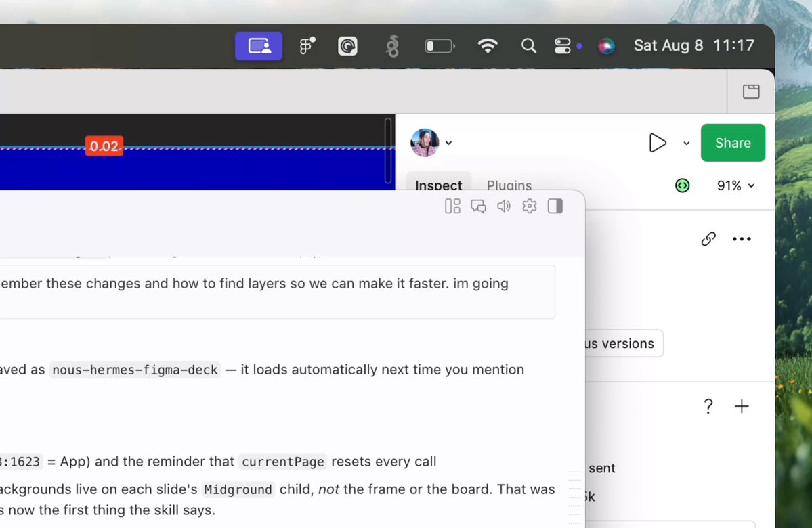812x528 pixels.
Task: Start the prototype with the play button
Action: point(657,143)
